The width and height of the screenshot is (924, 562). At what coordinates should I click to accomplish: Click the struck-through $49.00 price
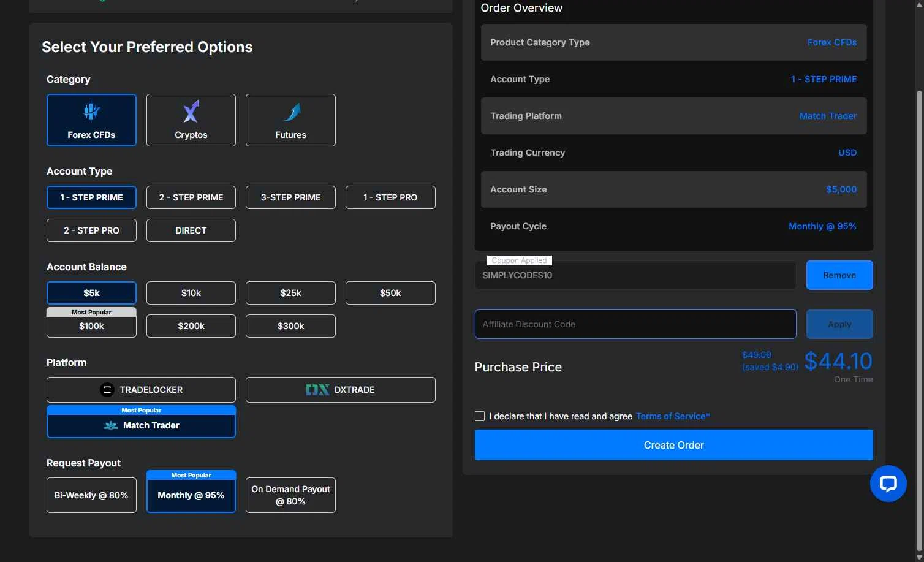pos(757,355)
